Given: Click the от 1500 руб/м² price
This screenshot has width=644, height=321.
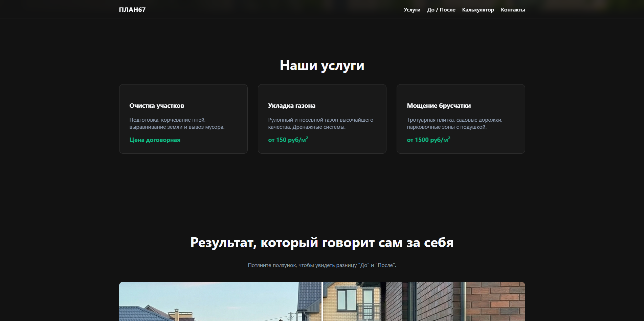Looking at the screenshot, I should [x=428, y=140].
